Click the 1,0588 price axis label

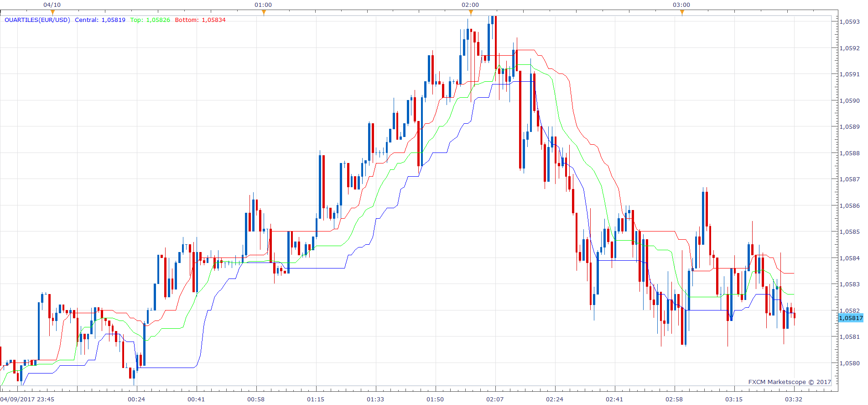pyautogui.click(x=850, y=153)
